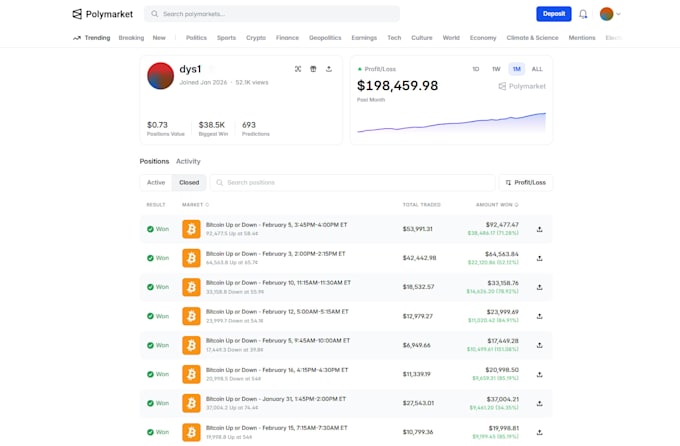Click Bitcoin icon of February 12, 5:00AM market
The width and height of the screenshot is (680, 446).
[x=191, y=316]
